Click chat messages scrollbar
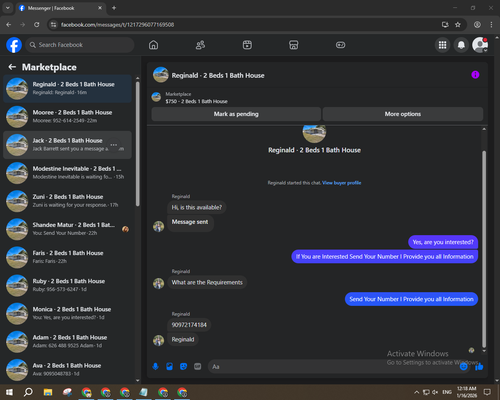Viewport: 500px width, 400px height. (484, 248)
